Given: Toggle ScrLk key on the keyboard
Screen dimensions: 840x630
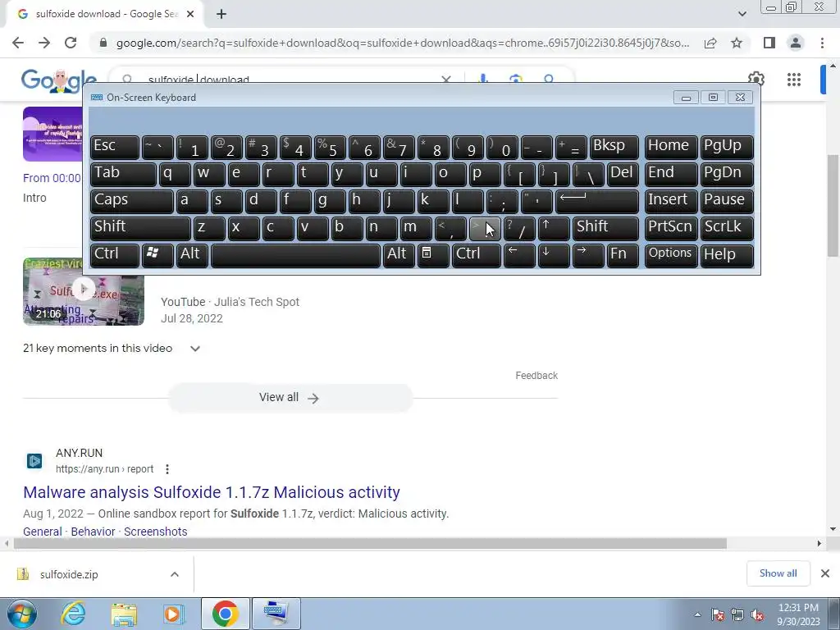Looking at the screenshot, I should 727,228.
